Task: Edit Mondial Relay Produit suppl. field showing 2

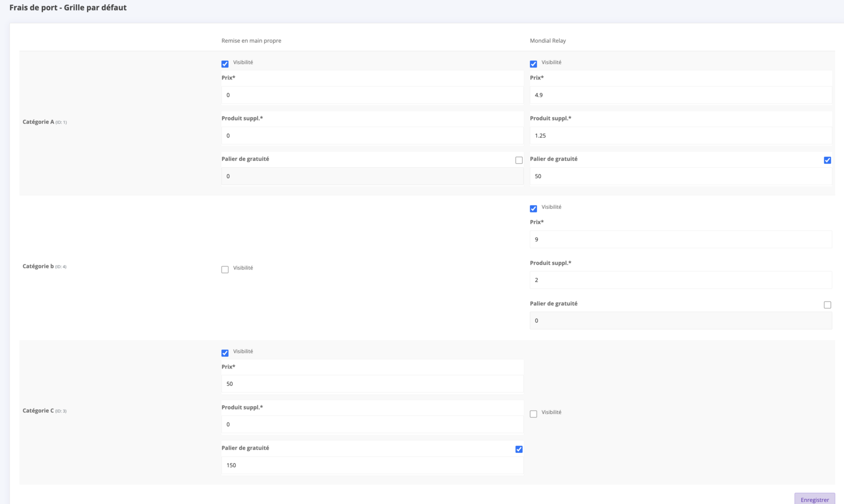Action: coord(681,280)
